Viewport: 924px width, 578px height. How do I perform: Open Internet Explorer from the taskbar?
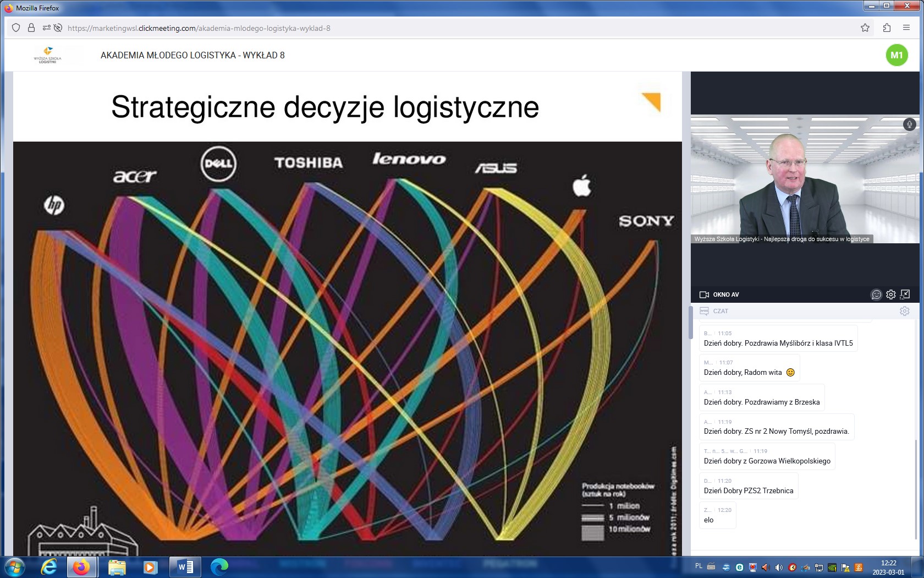point(49,566)
